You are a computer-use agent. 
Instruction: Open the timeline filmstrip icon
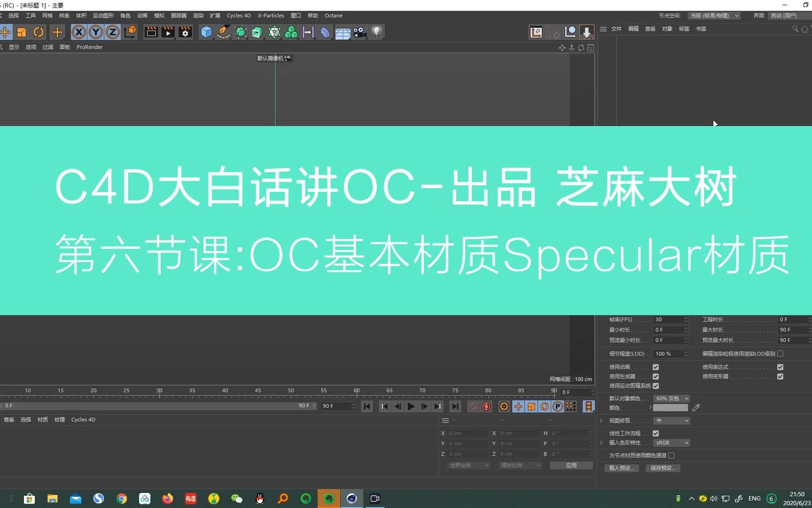click(x=588, y=406)
